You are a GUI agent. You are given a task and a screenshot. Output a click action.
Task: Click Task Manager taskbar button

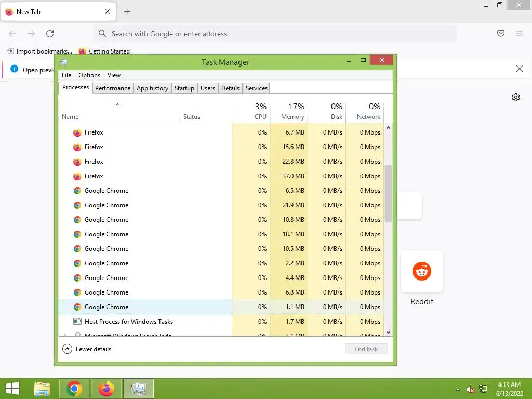pyautogui.click(x=138, y=389)
